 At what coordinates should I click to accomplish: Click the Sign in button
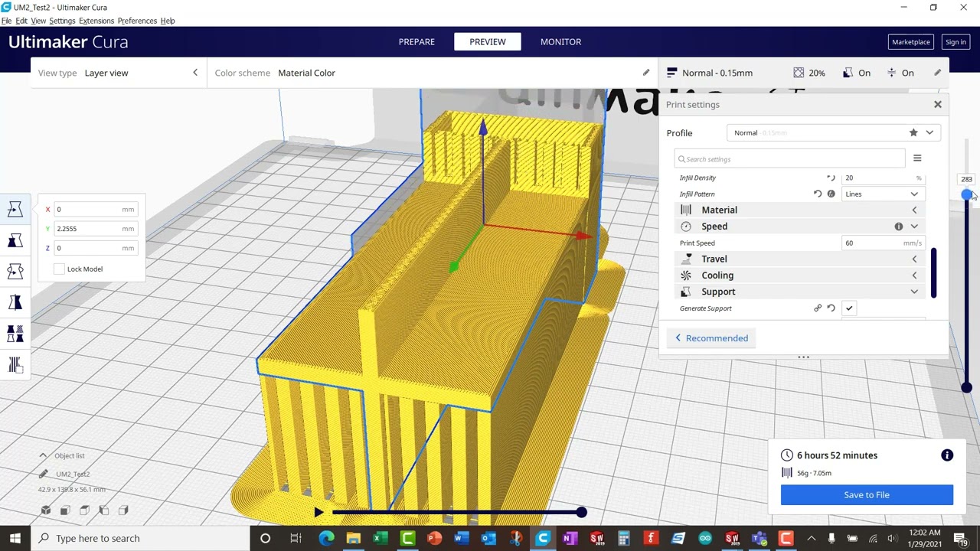pos(955,42)
